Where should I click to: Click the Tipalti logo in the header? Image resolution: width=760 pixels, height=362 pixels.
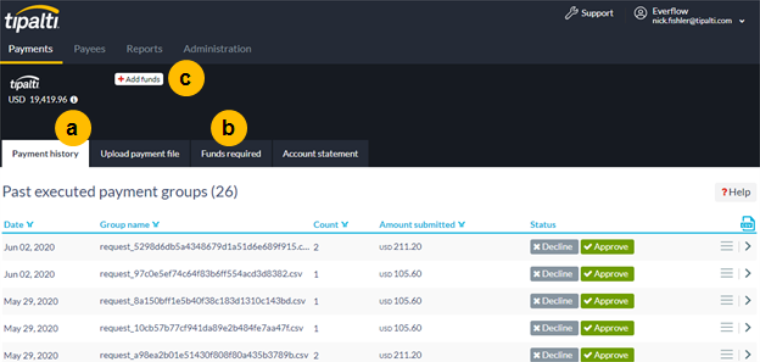pyautogui.click(x=32, y=19)
